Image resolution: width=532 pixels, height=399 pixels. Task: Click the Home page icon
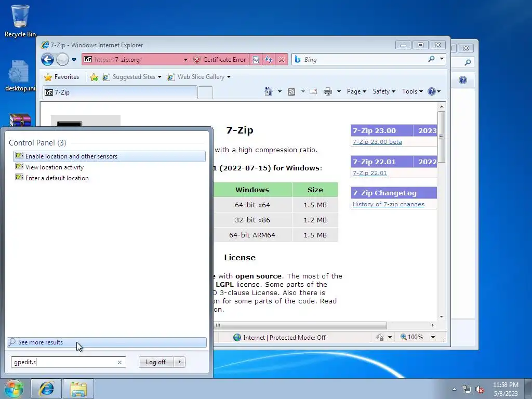click(269, 91)
